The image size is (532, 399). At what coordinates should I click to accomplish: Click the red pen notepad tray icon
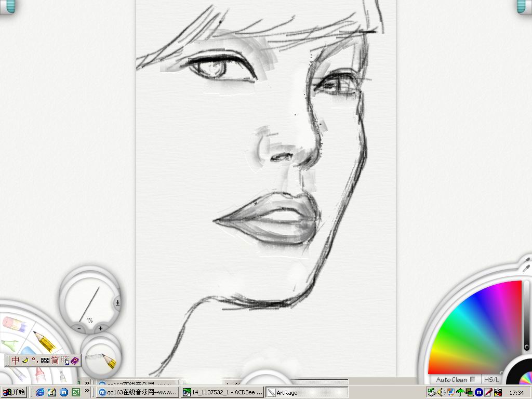pyautogui.click(x=488, y=392)
